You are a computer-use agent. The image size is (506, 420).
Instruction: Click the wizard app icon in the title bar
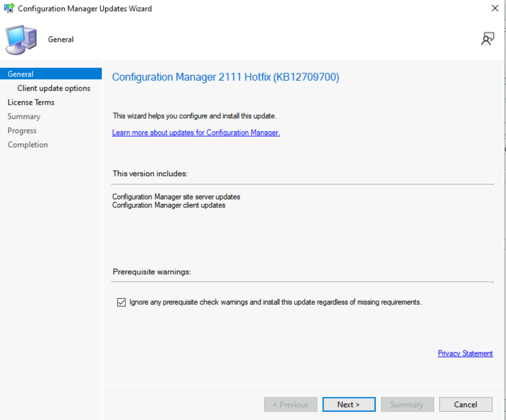click(x=9, y=8)
